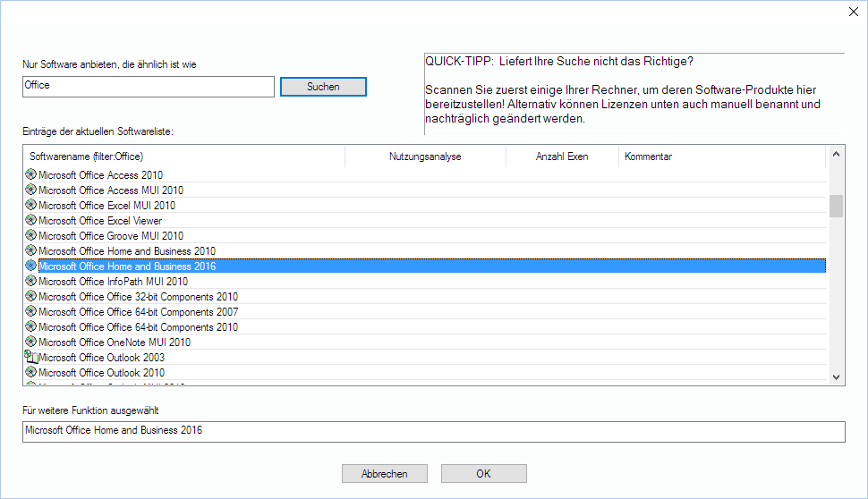Screen dimensions: 868x499
Task: Sort by Kommentar column header
Action: 722,156
